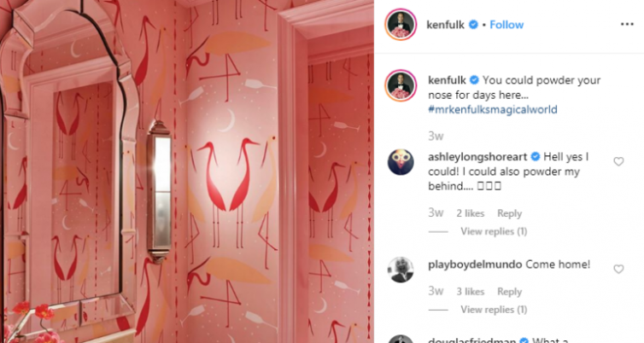The height and width of the screenshot is (343, 644).
Task: Follow the kenfulk account
Action: pos(506,25)
